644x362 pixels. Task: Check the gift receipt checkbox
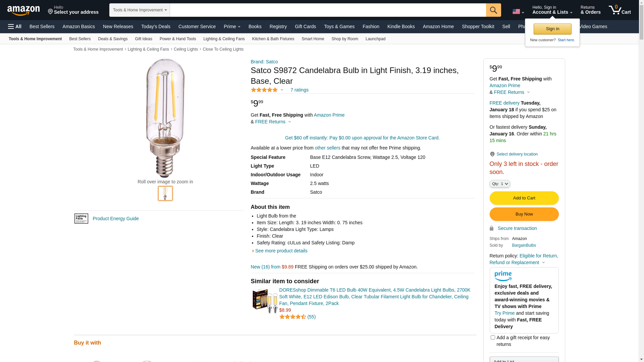493,338
